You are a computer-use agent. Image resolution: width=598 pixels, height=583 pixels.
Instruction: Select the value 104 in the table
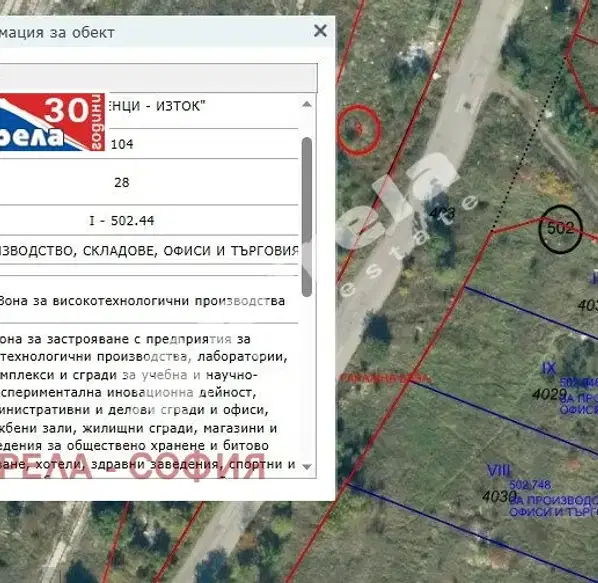122,144
